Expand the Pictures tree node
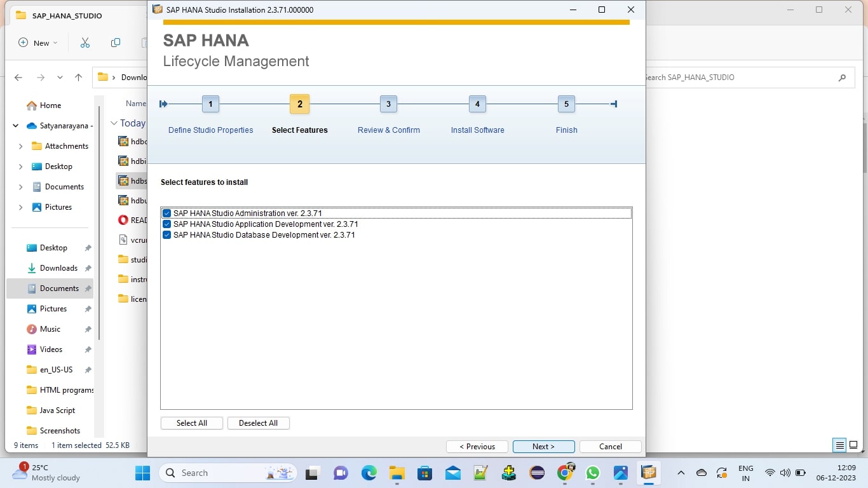The width and height of the screenshot is (868, 488). pos(20,207)
